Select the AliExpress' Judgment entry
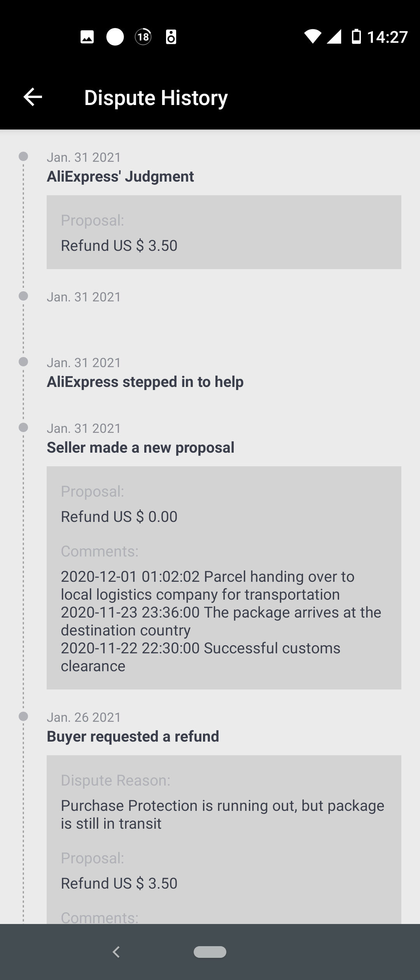This screenshot has height=980, width=420. [120, 177]
